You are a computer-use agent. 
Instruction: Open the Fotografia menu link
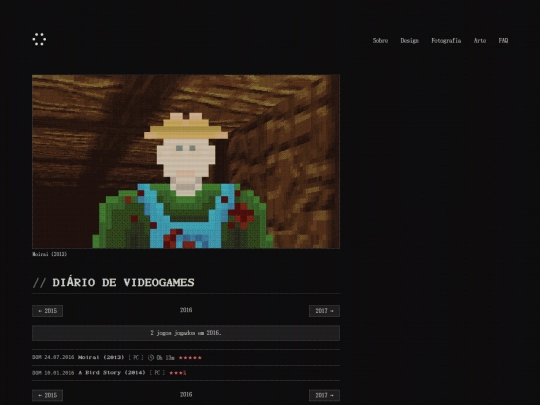[x=446, y=41]
